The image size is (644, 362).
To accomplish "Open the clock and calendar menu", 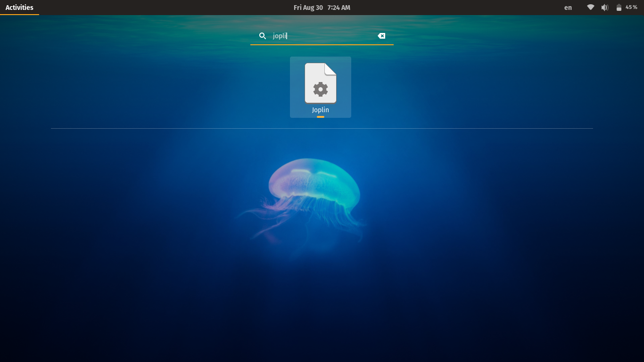I will (322, 8).
